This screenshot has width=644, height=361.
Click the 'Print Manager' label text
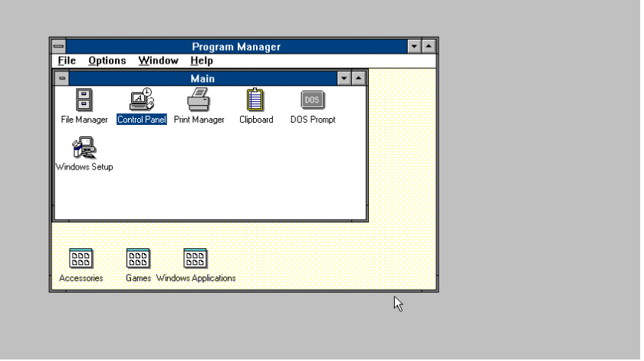pyautogui.click(x=199, y=120)
